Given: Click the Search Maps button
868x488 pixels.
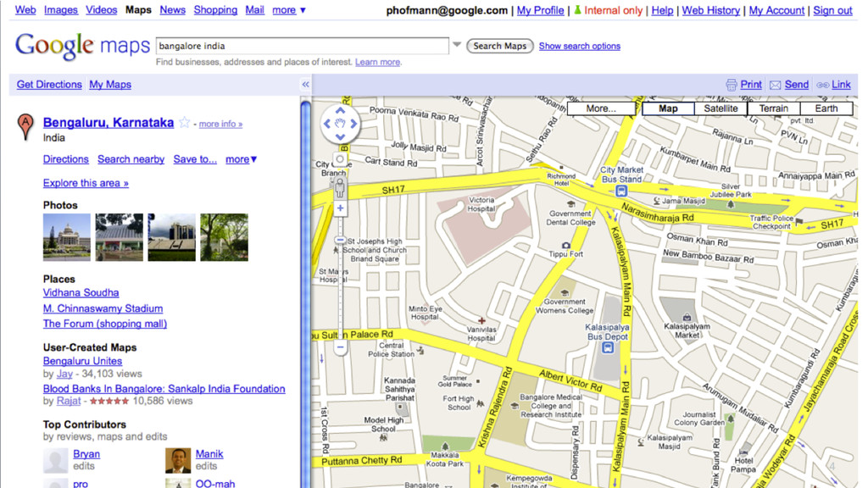Looking at the screenshot, I should click(500, 46).
